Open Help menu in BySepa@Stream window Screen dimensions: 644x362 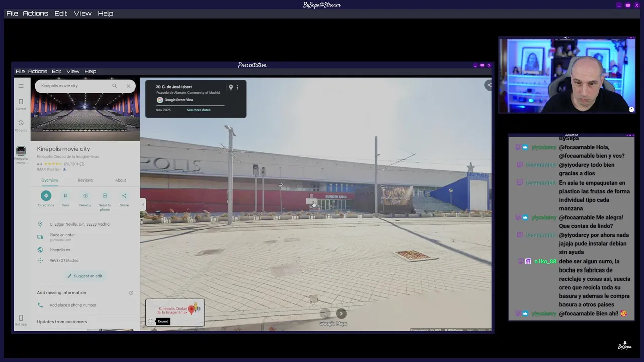106,13
